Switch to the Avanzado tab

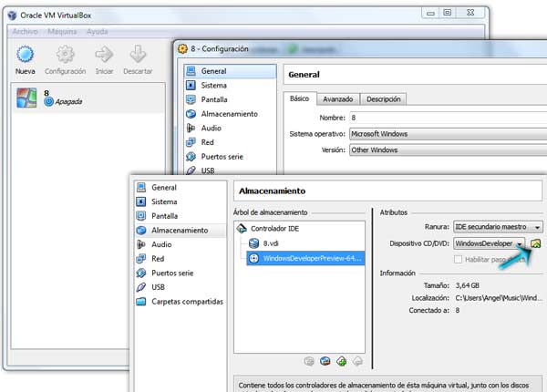click(x=337, y=99)
